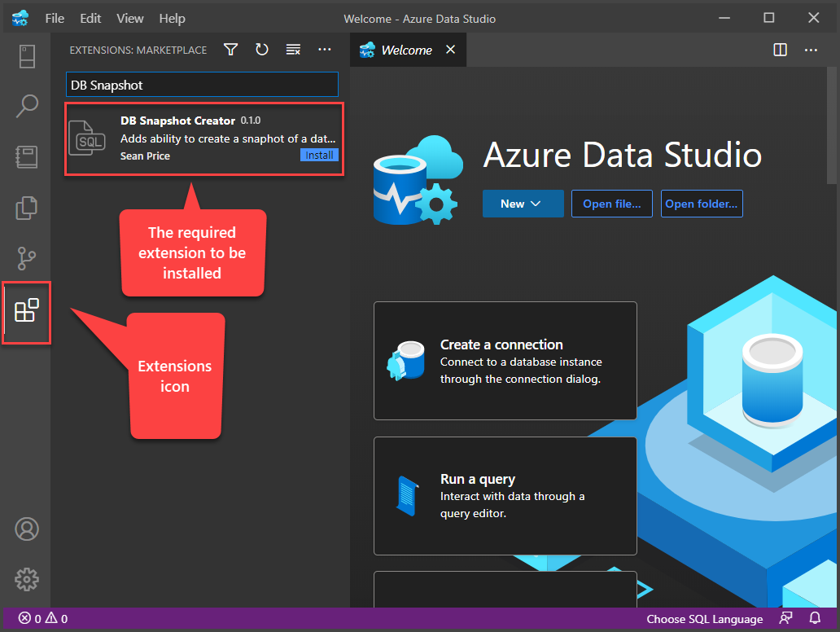
Task: Expand the New dropdown button
Action: (x=523, y=204)
